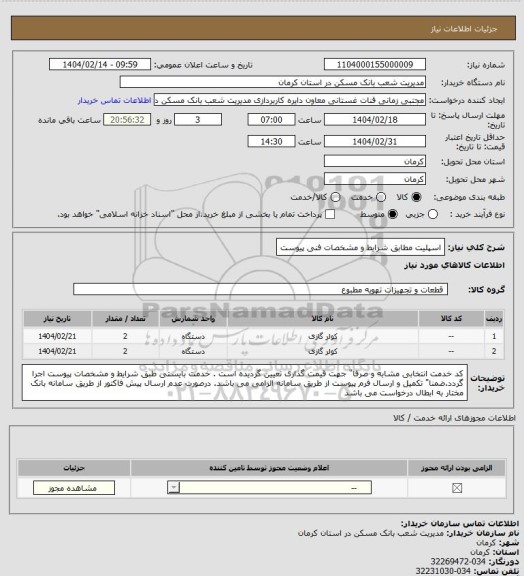Screen dimensions: 524x576
Task: Select the کالا radio button
Action: pyautogui.click(x=416, y=197)
